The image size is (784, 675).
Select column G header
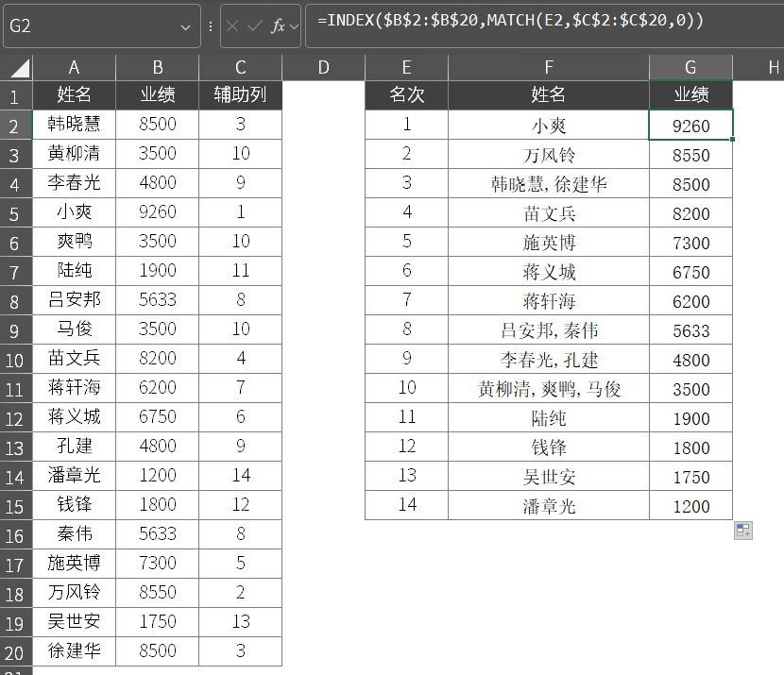[x=690, y=67]
